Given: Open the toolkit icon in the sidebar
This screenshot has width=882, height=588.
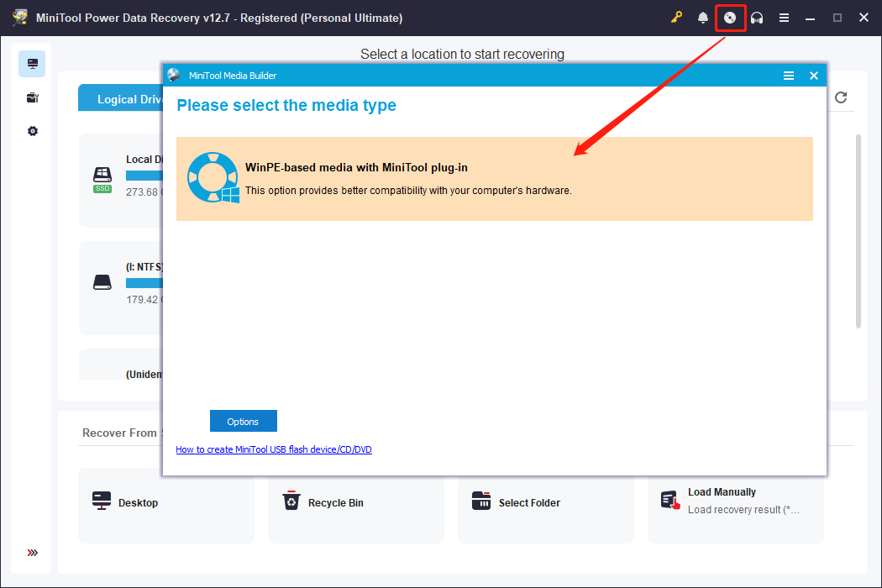Looking at the screenshot, I should 32,97.
